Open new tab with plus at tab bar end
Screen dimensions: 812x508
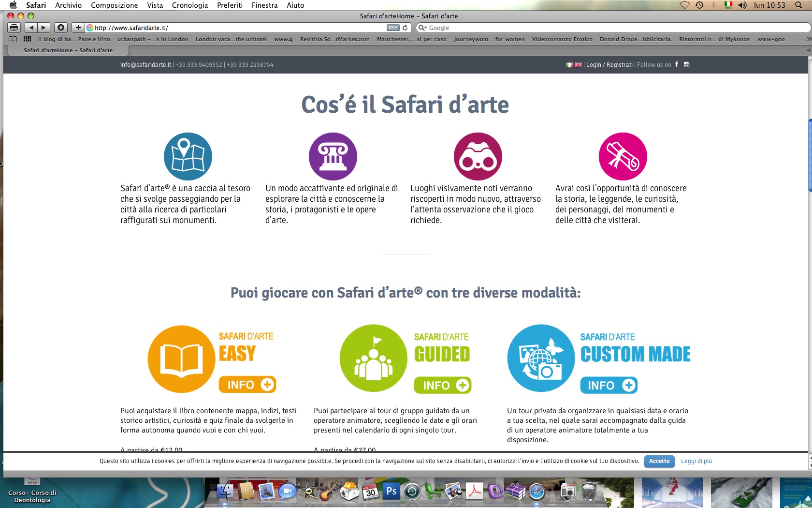pyautogui.click(x=808, y=50)
